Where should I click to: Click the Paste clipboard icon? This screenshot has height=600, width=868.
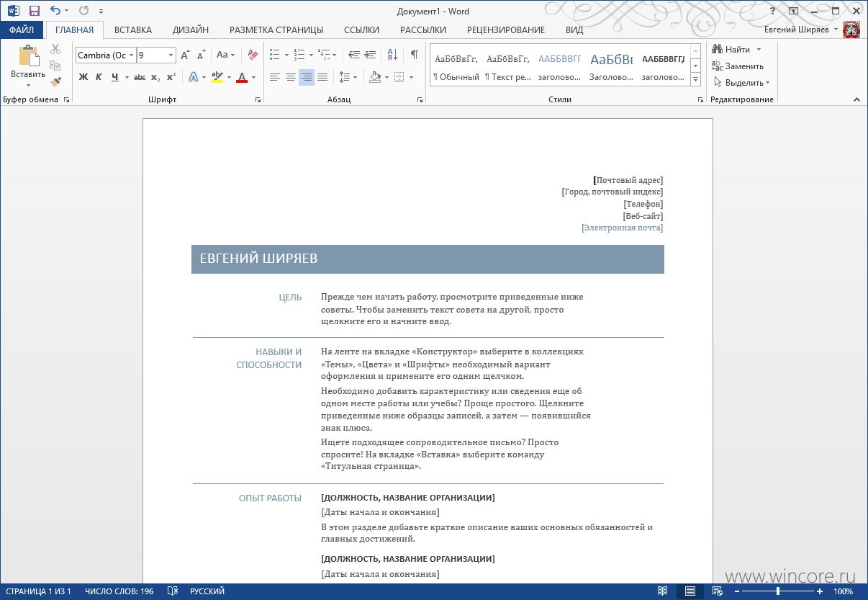point(28,57)
